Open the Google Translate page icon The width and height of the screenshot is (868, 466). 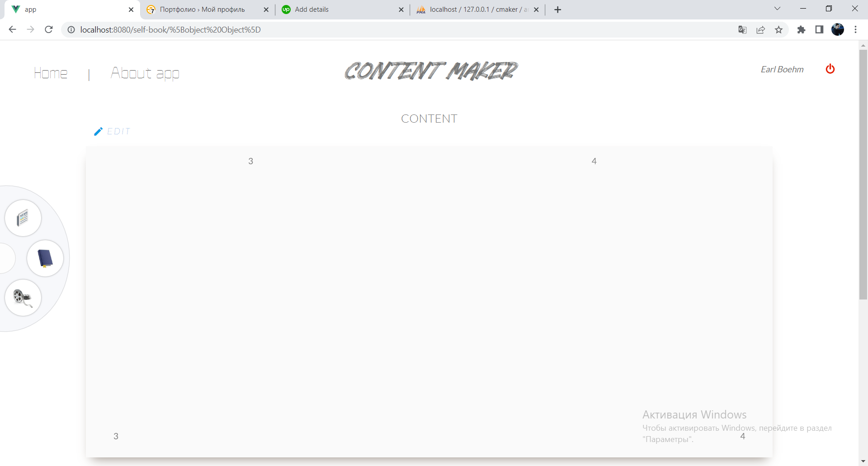click(x=742, y=30)
